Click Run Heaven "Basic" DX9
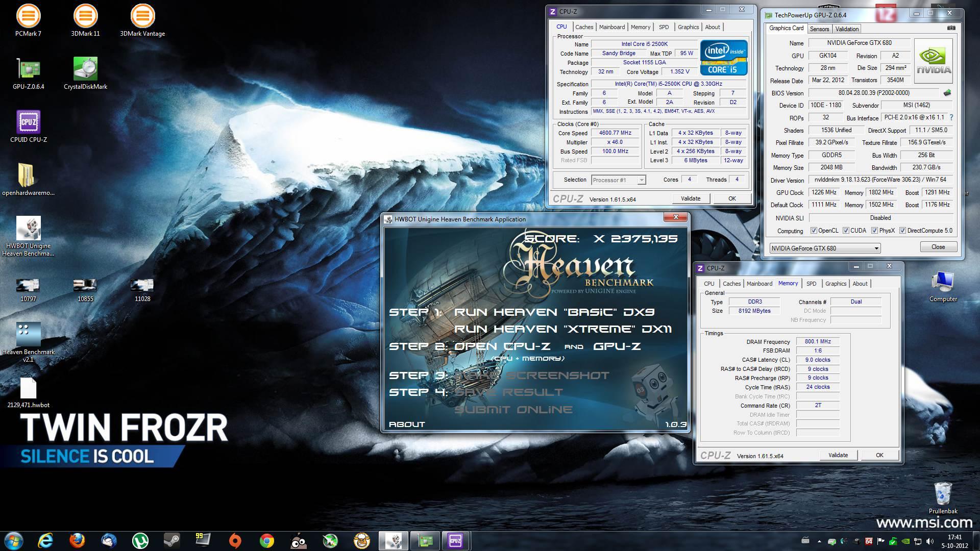The width and height of the screenshot is (980, 551). (x=554, y=312)
